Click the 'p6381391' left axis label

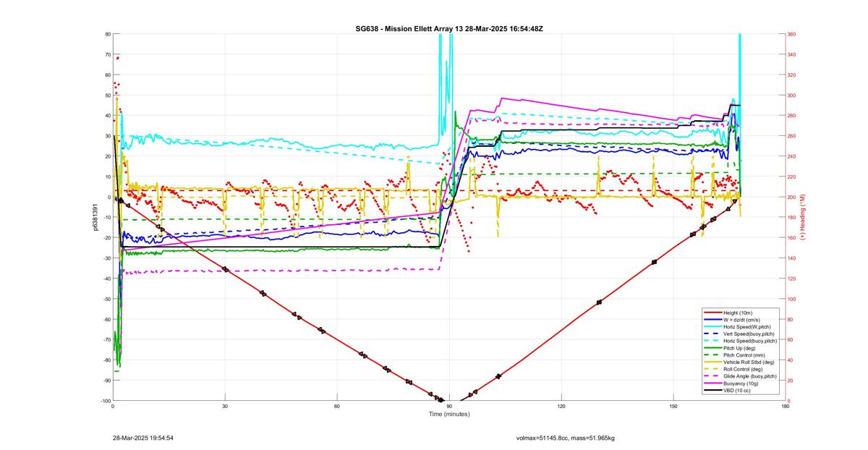(x=94, y=217)
